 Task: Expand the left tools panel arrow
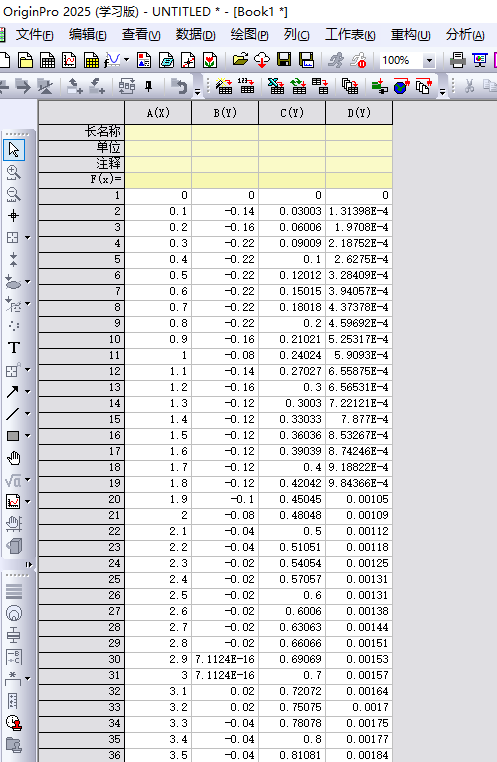pos(29,564)
